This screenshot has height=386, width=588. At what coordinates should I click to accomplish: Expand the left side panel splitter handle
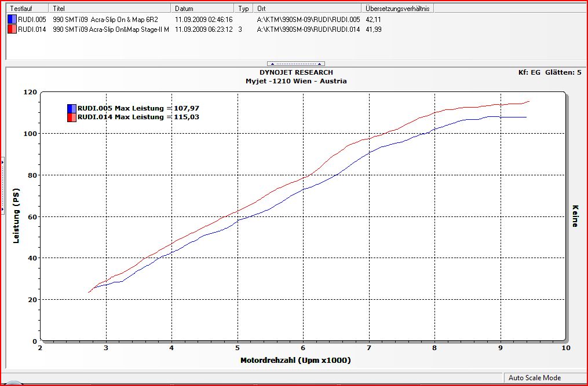[2, 185]
